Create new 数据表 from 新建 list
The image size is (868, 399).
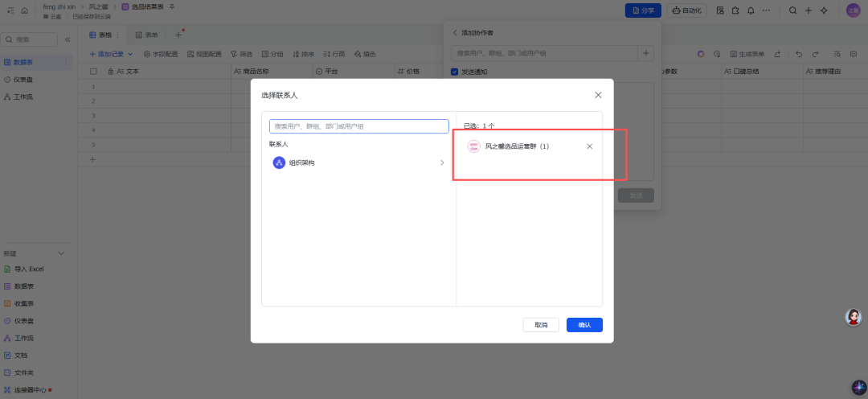point(24,286)
